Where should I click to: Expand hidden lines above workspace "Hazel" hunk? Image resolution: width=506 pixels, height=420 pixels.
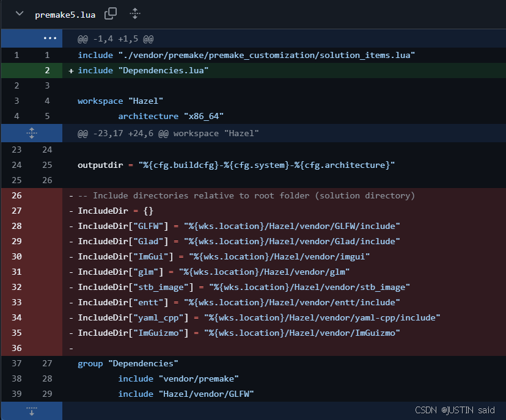pyautogui.click(x=32, y=133)
